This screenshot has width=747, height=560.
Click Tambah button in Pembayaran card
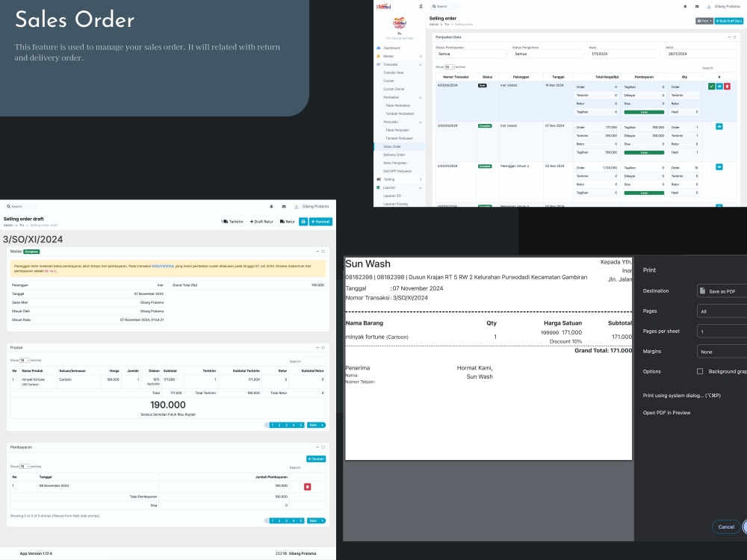(x=316, y=459)
